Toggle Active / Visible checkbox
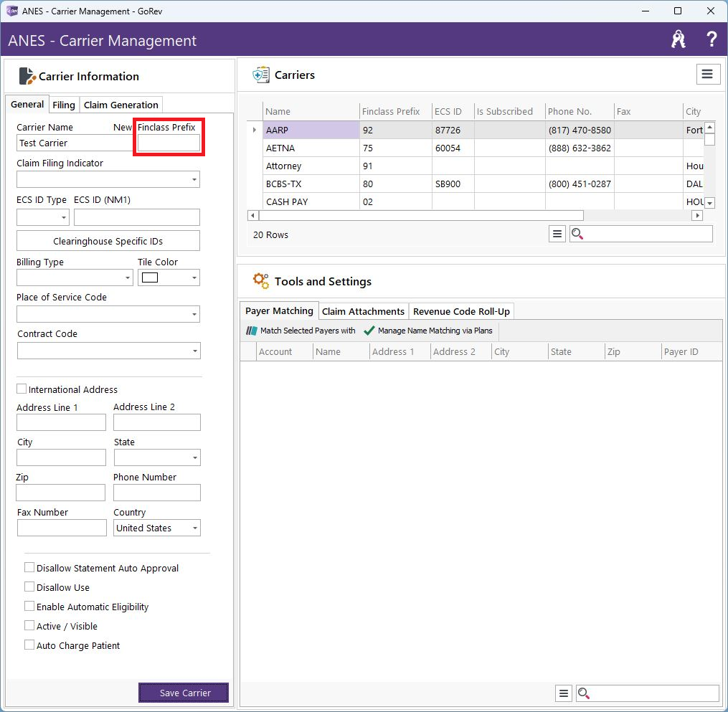This screenshot has width=728, height=712. tap(29, 626)
